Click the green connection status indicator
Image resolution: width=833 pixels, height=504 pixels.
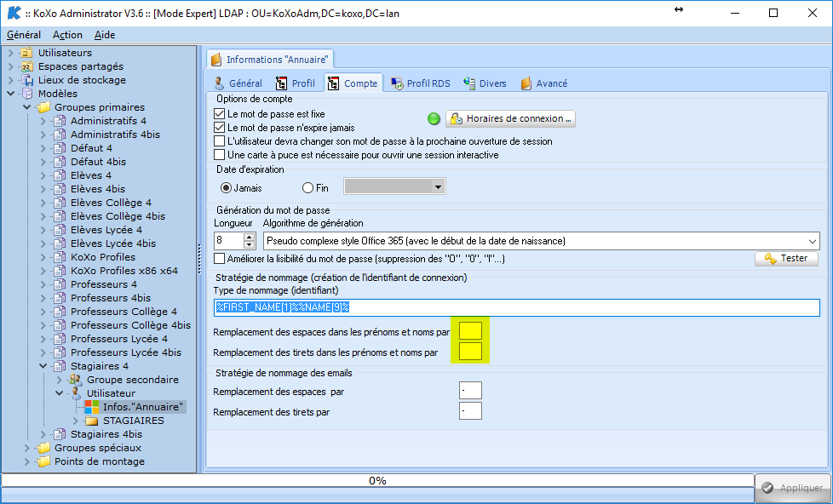coord(434,118)
